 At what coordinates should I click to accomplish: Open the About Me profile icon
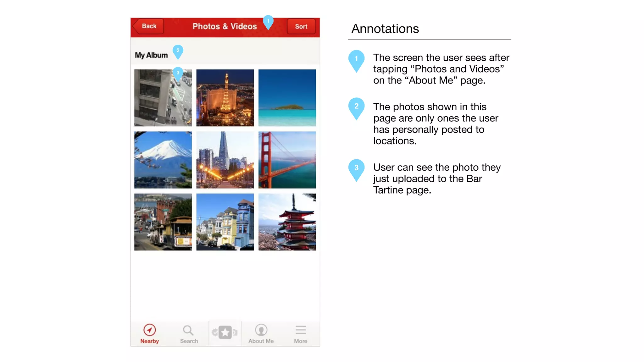261,330
